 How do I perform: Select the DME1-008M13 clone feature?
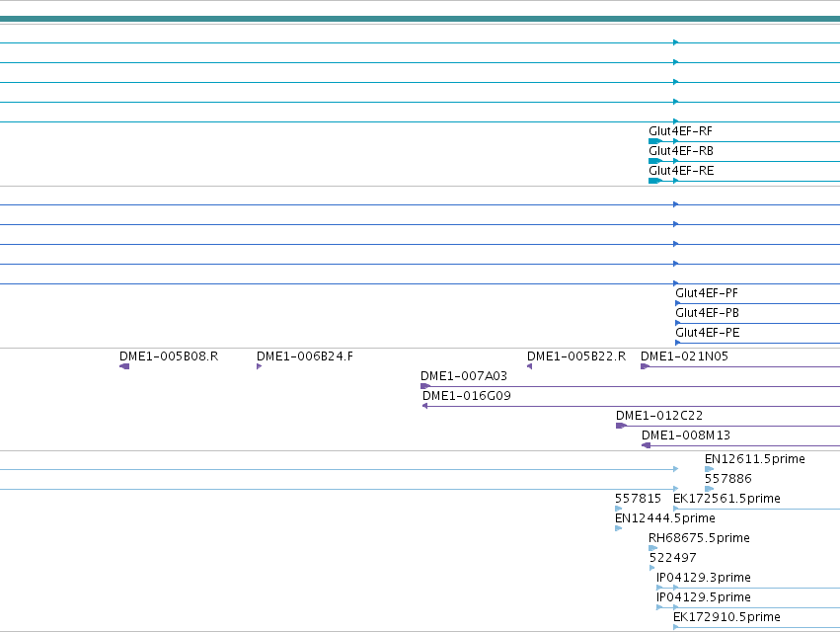686,435
